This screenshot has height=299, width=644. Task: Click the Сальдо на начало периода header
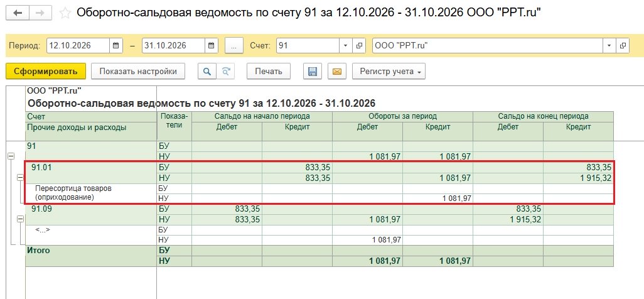tap(262, 116)
